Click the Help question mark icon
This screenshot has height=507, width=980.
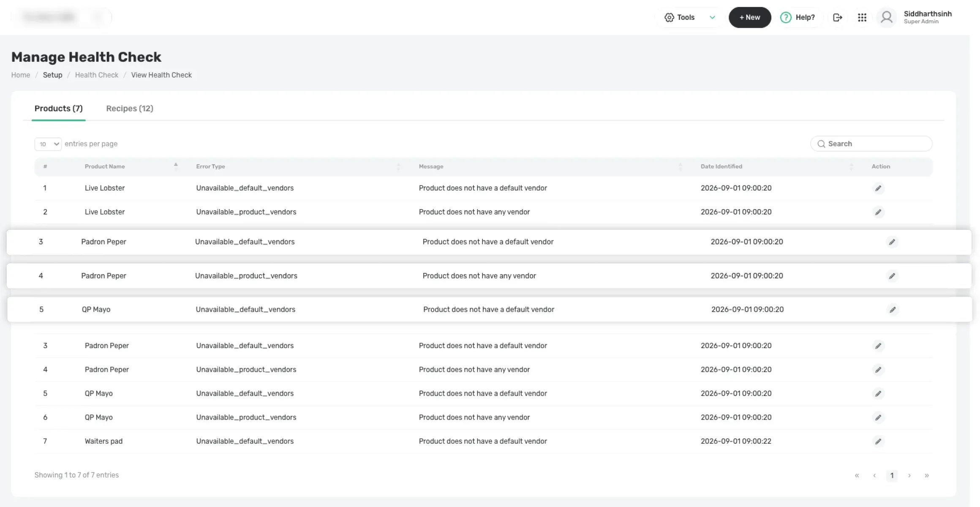click(x=786, y=17)
